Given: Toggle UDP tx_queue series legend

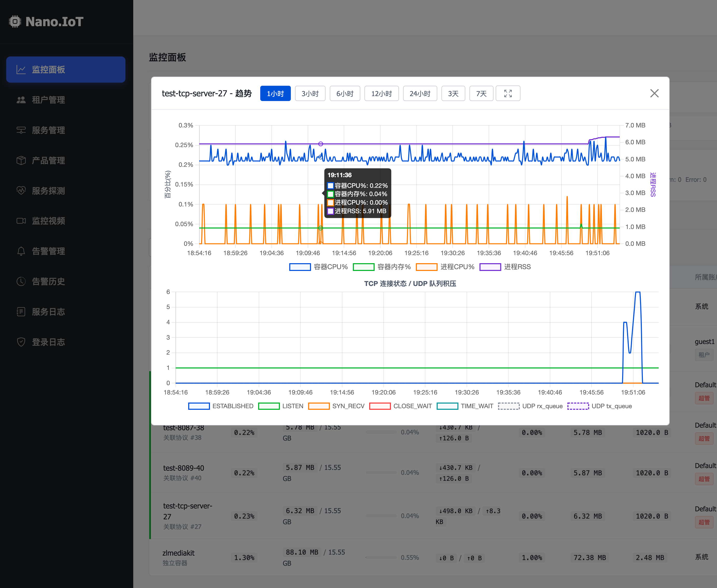Looking at the screenshot, I should [x=600, y=406].
